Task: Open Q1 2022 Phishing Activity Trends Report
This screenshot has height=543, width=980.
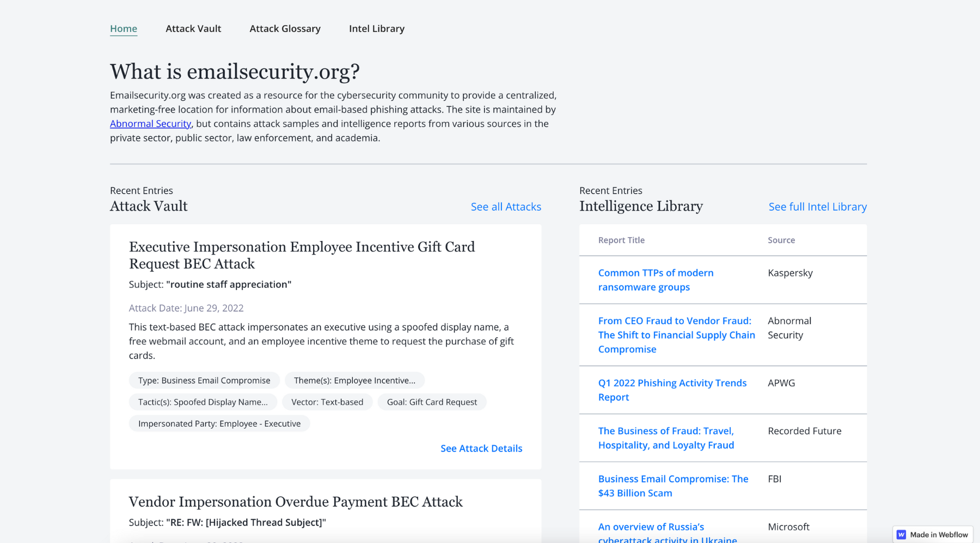Action: click(672, 390)
